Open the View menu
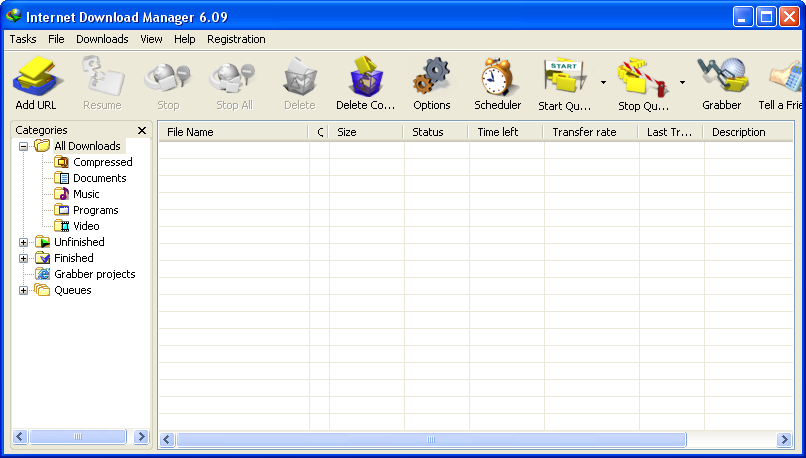806x458 pixels. coord(151,39)
